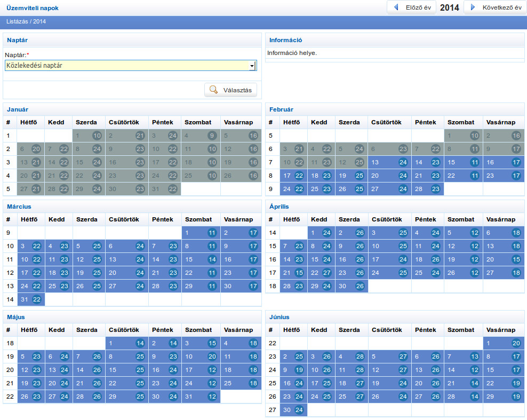The height and width of the screenshot is (420, 527).
Task: Open the Közlekedési naptár dropdown
Action: click(x=131, y=66)
